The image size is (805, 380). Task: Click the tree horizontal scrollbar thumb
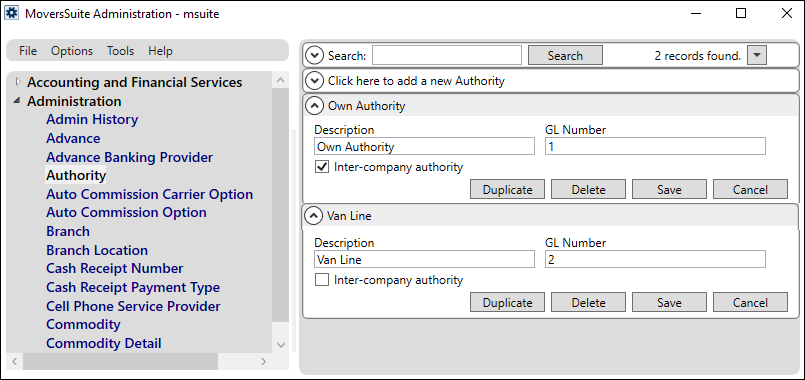pyautogui.click(x=121, y=362)
